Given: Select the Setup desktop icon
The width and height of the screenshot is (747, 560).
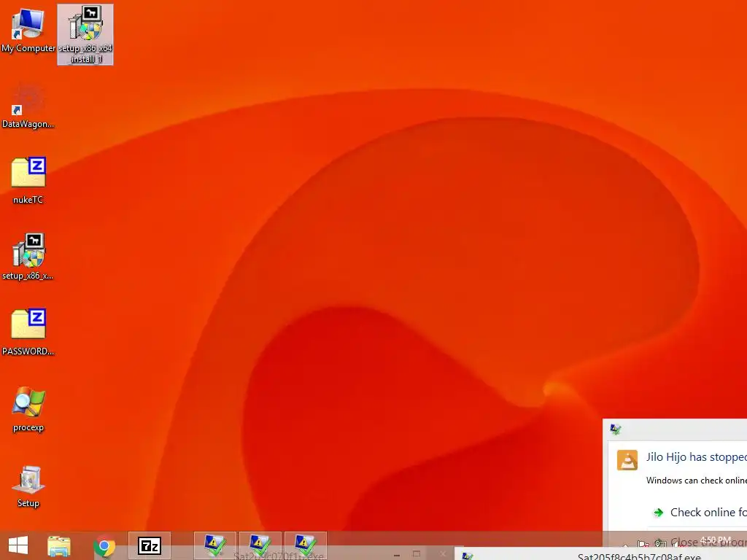Looking at the screenshot, I should point(28,486).
